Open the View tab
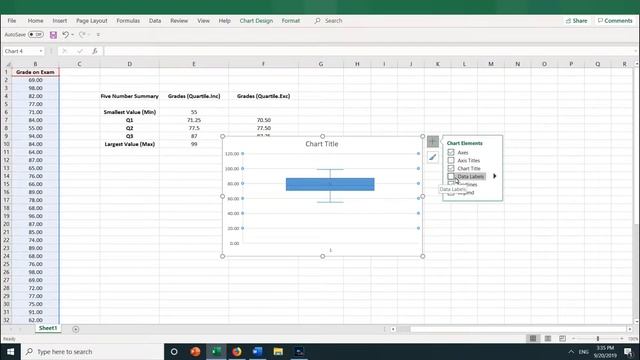 203,20
